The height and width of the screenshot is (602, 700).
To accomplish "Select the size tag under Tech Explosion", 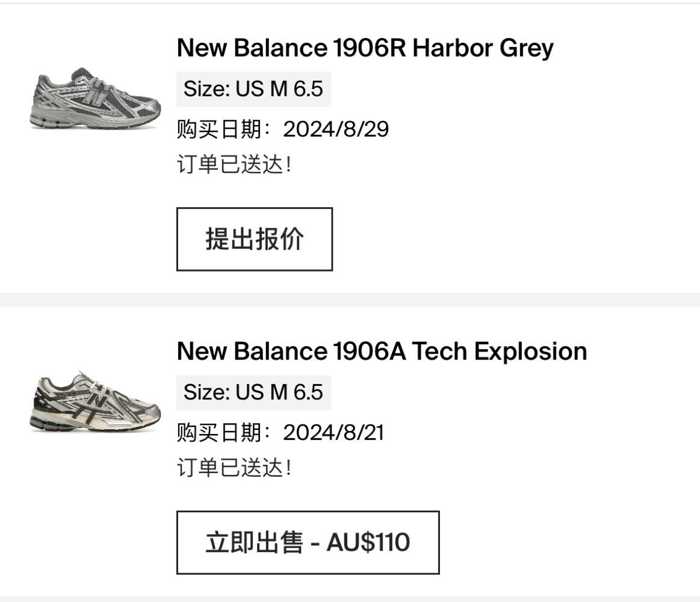I will (x=253, y=393).
